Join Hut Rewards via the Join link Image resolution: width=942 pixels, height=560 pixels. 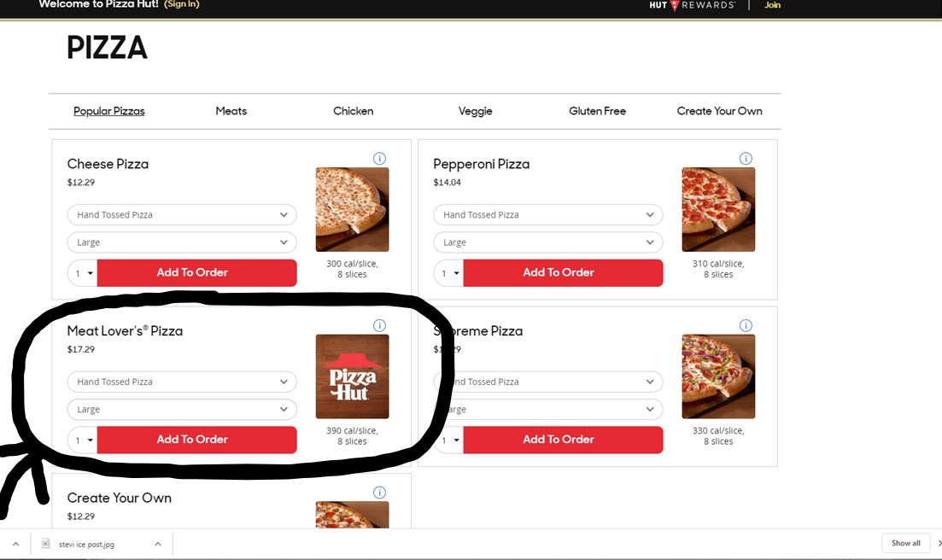[x=772, y=5]
